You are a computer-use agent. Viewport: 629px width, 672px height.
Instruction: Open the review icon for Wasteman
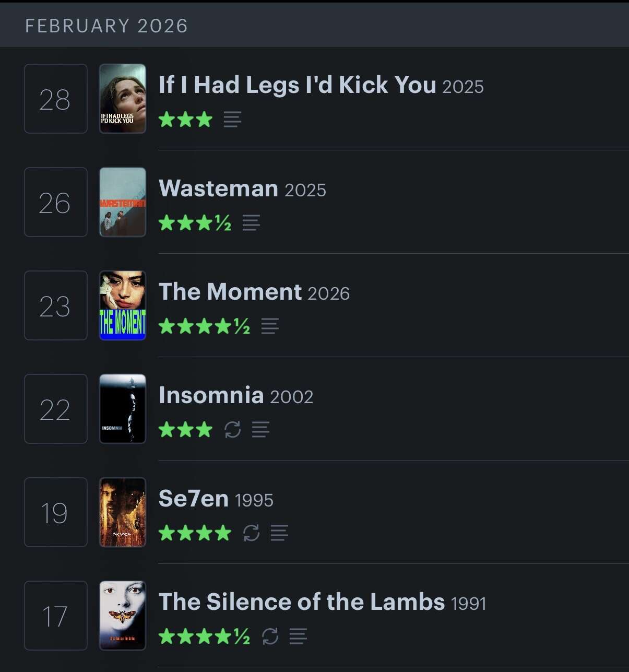pos(251,223)
